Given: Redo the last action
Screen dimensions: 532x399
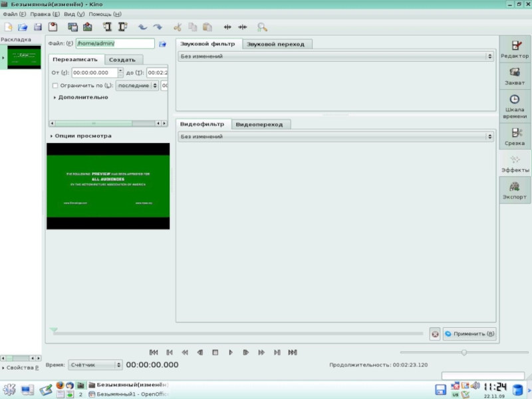Looking at the screenshot, I should point(158,27).
